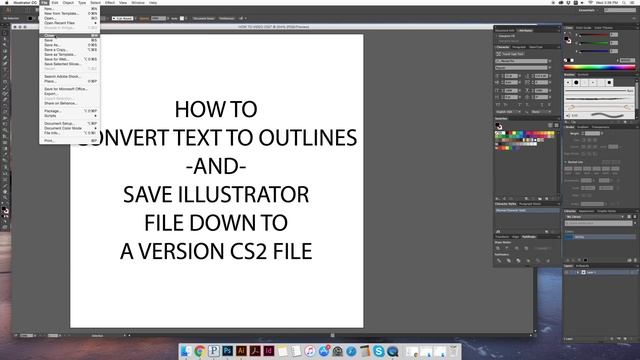
Task: Select the Direct Selection tool
Action: pyautogui.click(x=5, y=40)
